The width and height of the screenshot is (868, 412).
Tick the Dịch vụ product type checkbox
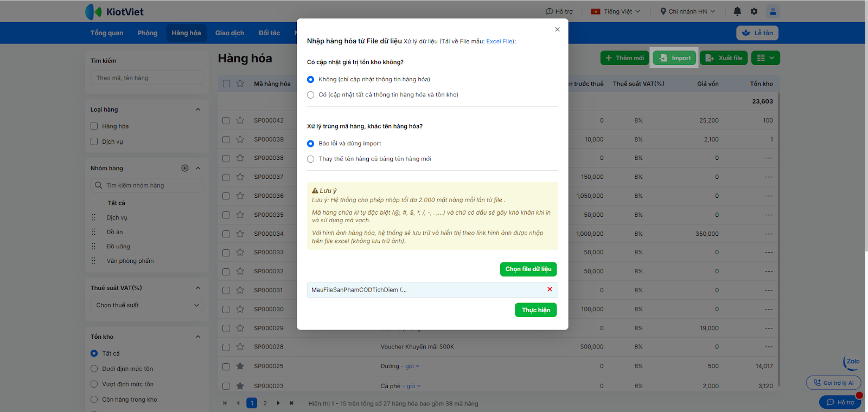point(94,141)
